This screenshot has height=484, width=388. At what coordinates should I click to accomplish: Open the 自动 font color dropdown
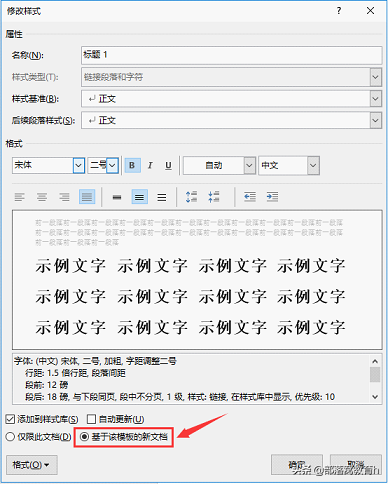pos(249,165)
